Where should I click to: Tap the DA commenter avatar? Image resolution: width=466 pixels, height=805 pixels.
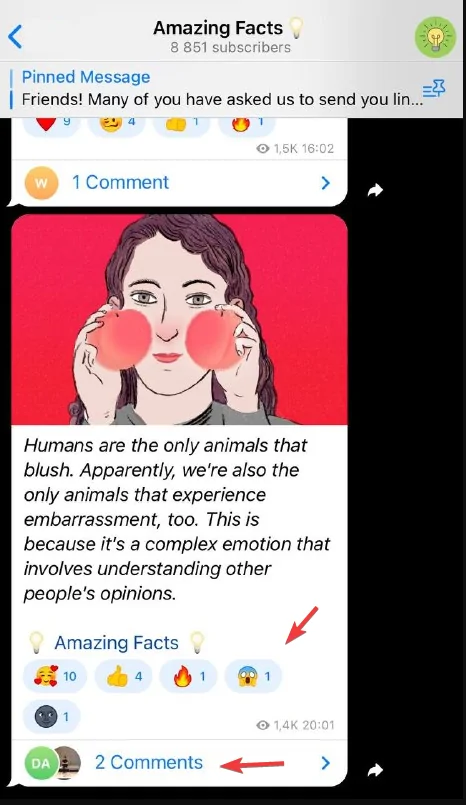pos(41,763)
